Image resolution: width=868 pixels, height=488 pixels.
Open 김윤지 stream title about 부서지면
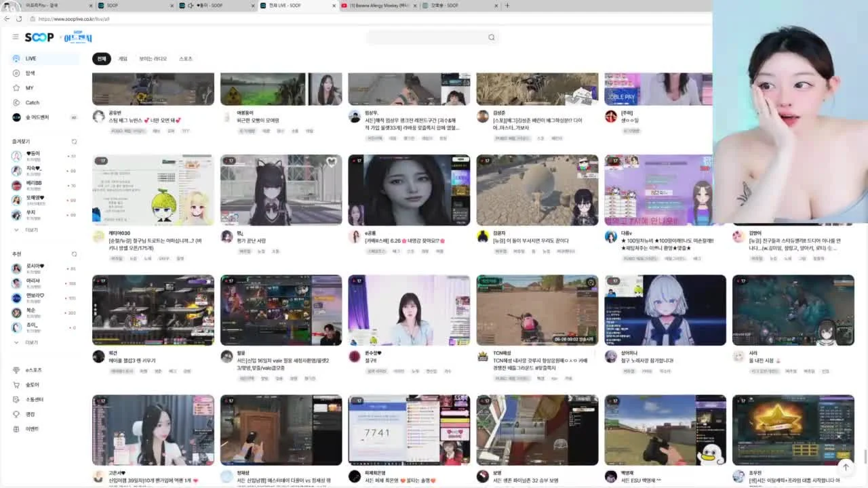(531, 241)
